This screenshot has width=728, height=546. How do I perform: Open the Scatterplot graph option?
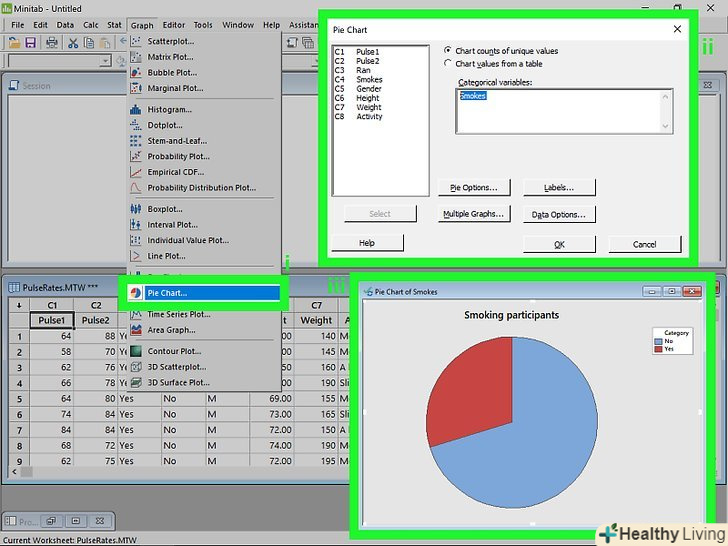coord(171,41)
